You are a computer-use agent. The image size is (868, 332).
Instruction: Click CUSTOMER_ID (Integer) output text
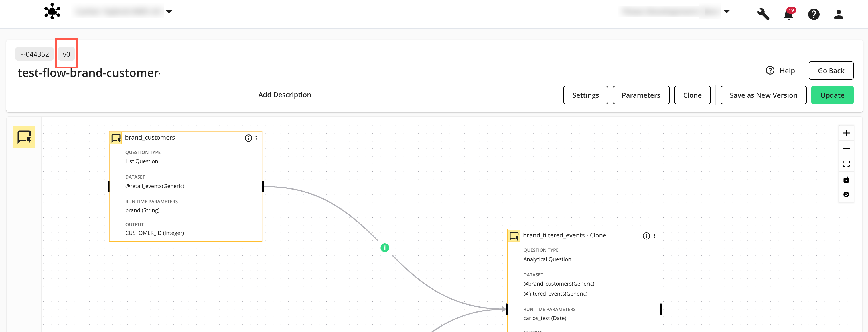coord(154,233)
